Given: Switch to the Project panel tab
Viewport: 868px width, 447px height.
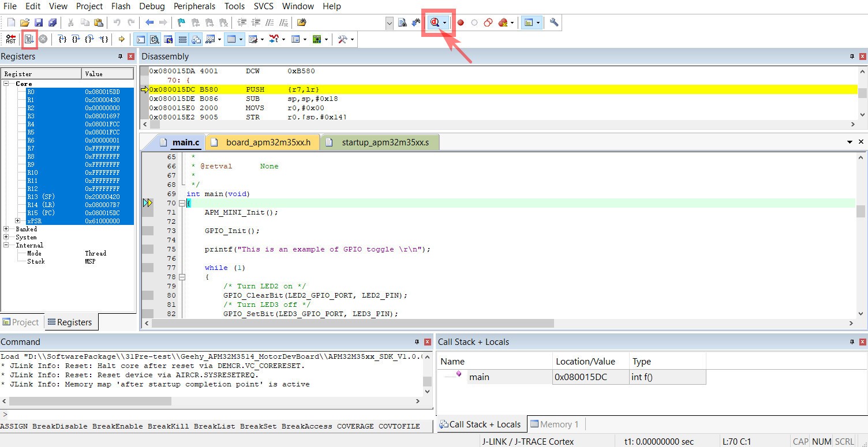Looking at the screenshot, I should coord(21,322).
